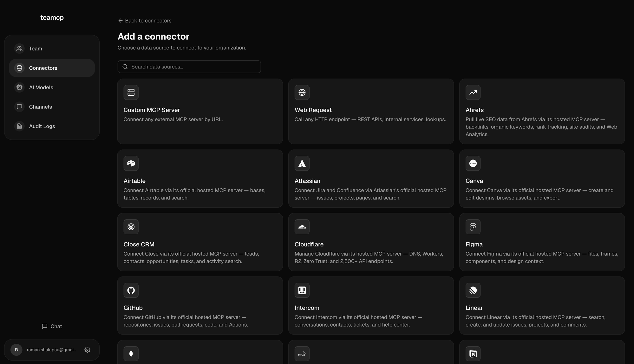634x364 pixels.
Task: Click the Airtable logo icon
Action: pos(131,163)
